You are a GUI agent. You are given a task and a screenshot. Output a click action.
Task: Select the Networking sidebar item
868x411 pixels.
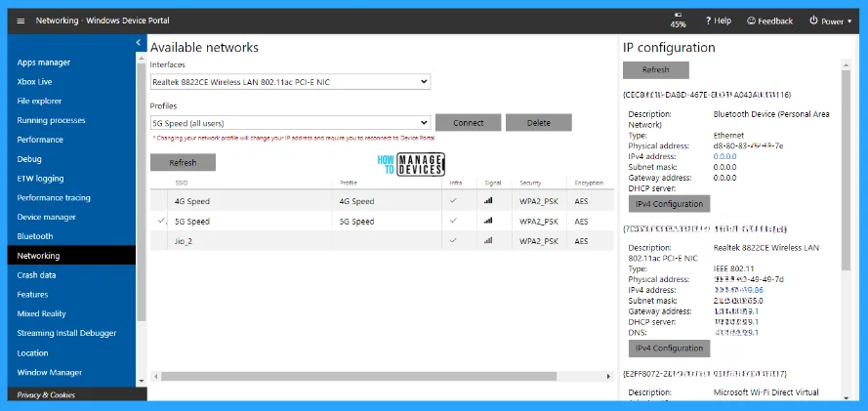coord(71,256)
